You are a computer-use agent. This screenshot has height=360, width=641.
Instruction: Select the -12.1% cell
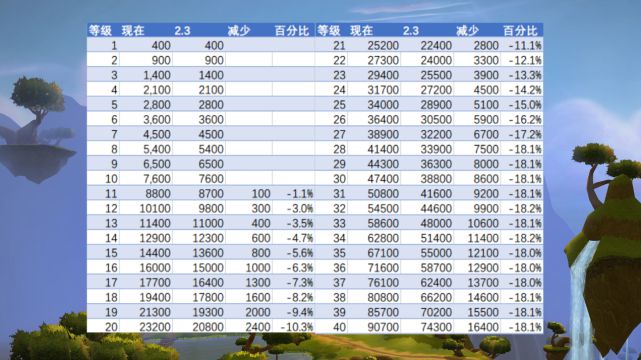[x=525, y=60]
